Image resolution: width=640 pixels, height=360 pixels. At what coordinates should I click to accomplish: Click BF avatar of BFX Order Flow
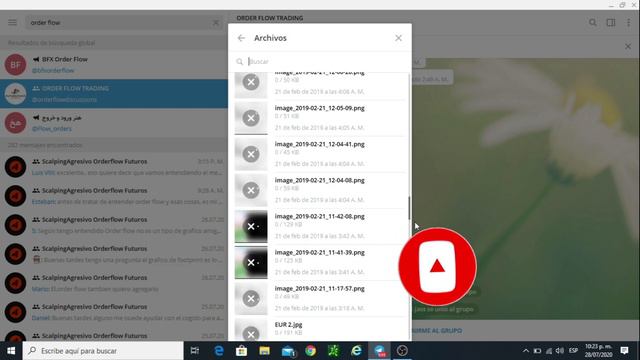pyautogui.click(x=16, y=64)
